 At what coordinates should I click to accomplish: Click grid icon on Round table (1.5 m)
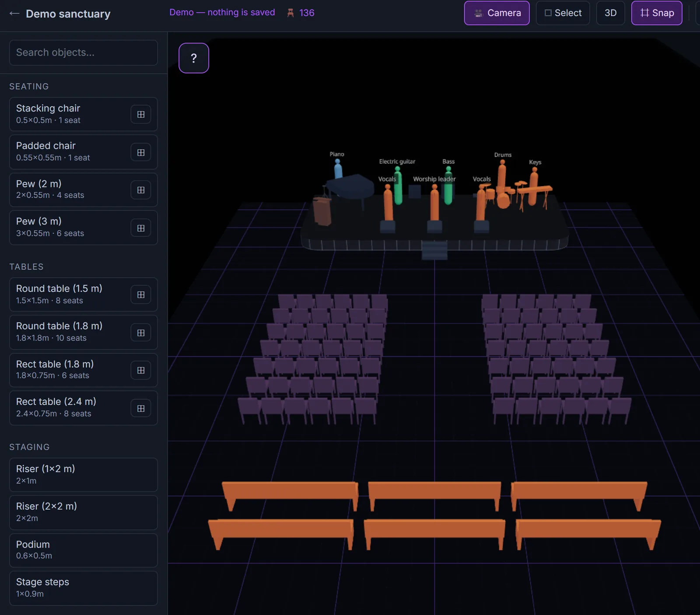pyautogui.click(x=141, y=295)
